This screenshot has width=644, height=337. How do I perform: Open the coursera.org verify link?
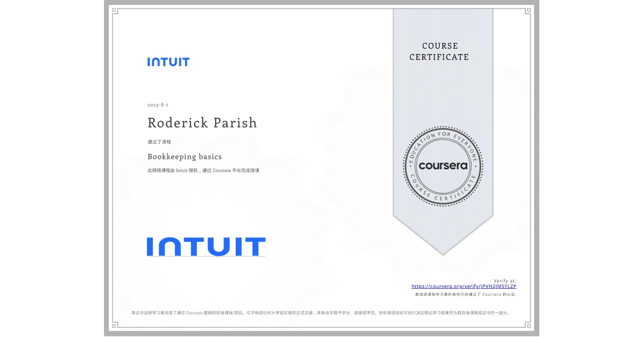point(464,287)
